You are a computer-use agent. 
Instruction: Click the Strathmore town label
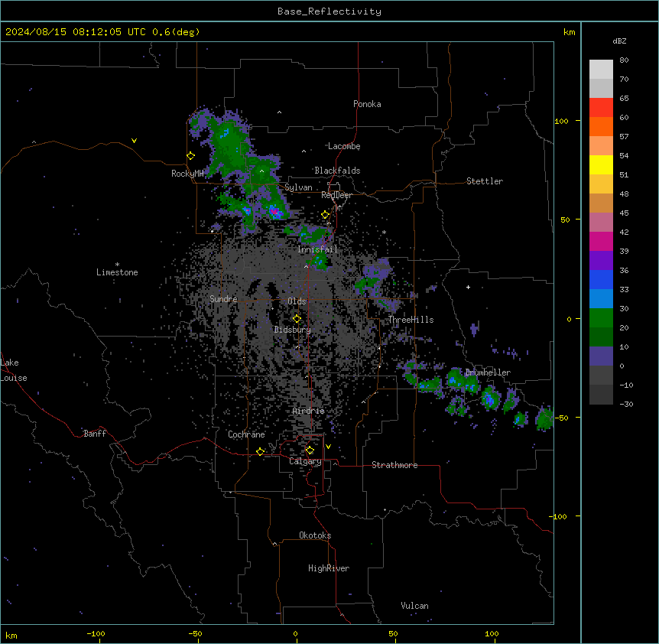pos(394,465)
